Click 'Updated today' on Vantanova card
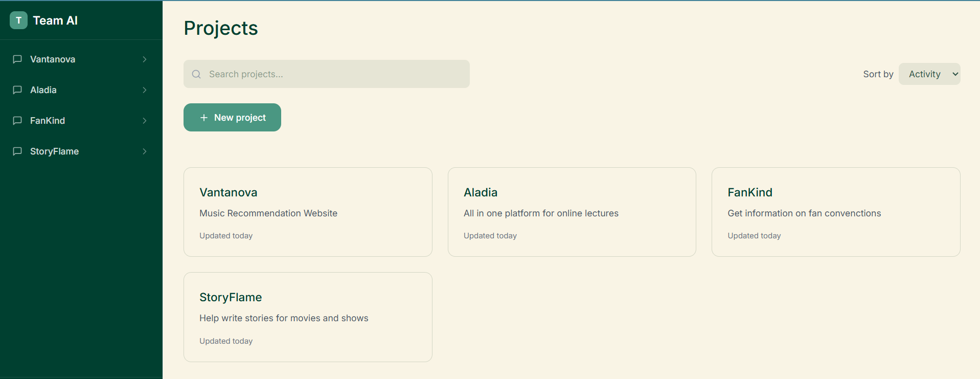The width and height of the screenshot is (980, 379). tap(226, 236)
